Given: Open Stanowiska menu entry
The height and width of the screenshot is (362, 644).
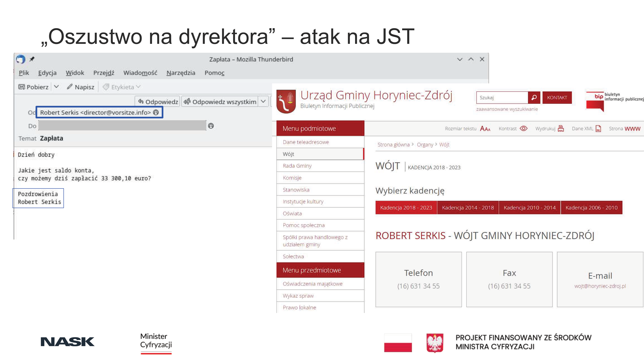Looking at the screenshot, I should pos(320,190).
